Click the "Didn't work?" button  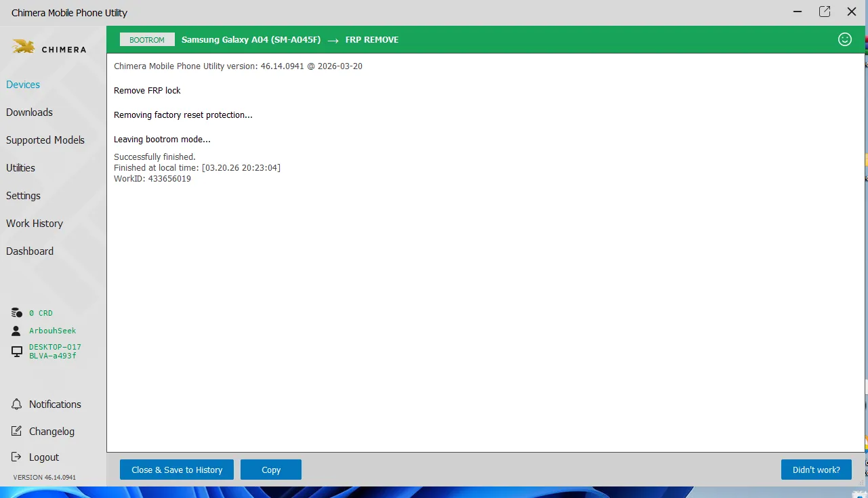[x=816, y=470]
